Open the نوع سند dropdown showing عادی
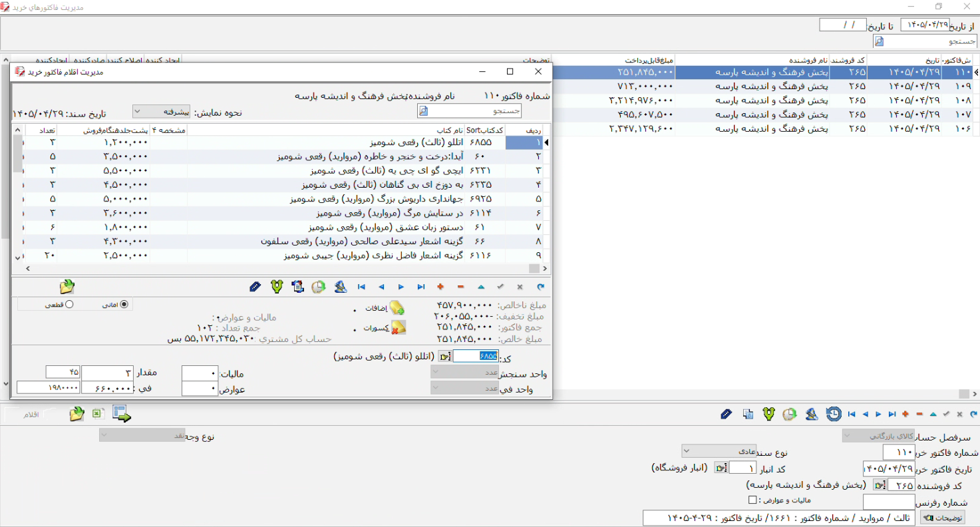980x527 pixels. (719, 451)
